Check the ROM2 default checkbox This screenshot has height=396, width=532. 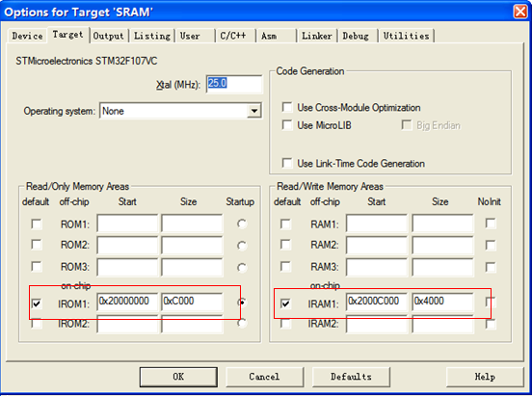(37, 245)
